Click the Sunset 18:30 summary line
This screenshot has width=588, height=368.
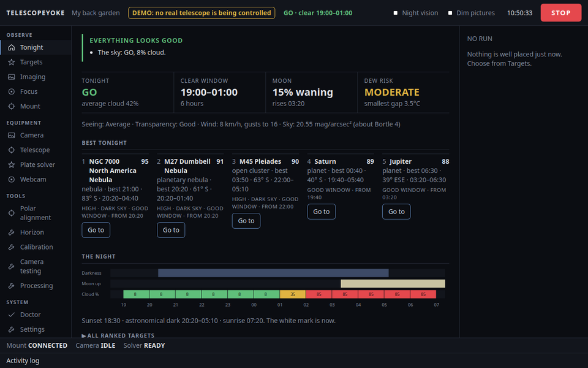tap(208, 321)
